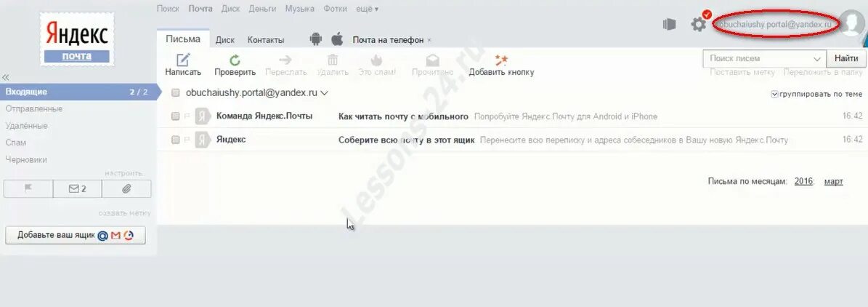Screen dimensions: 868x307
Task: Click the user avatar picture
Action: pos(853,23)
